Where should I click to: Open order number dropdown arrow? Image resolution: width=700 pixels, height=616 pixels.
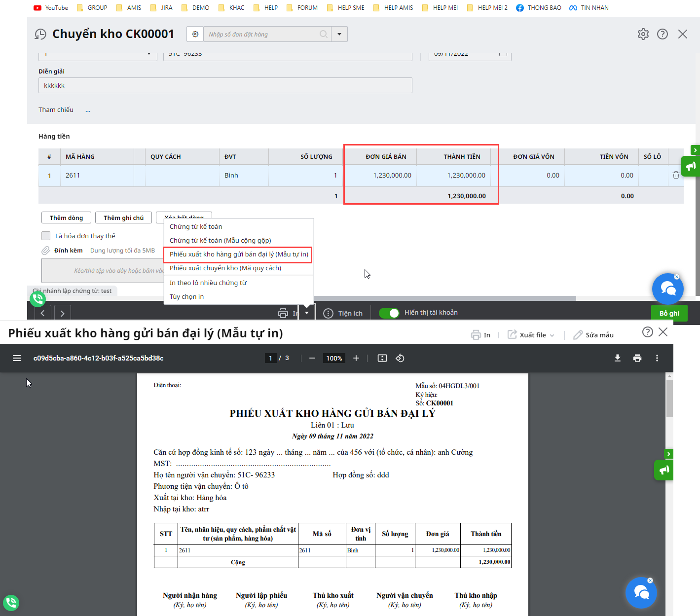point(339,34)
